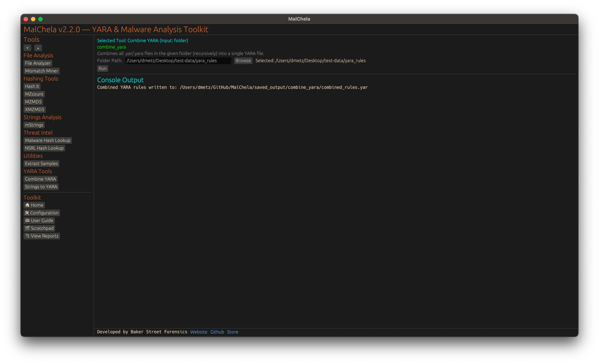
Task: Click the Strings Analysis category heading
Action: point(42,117)
